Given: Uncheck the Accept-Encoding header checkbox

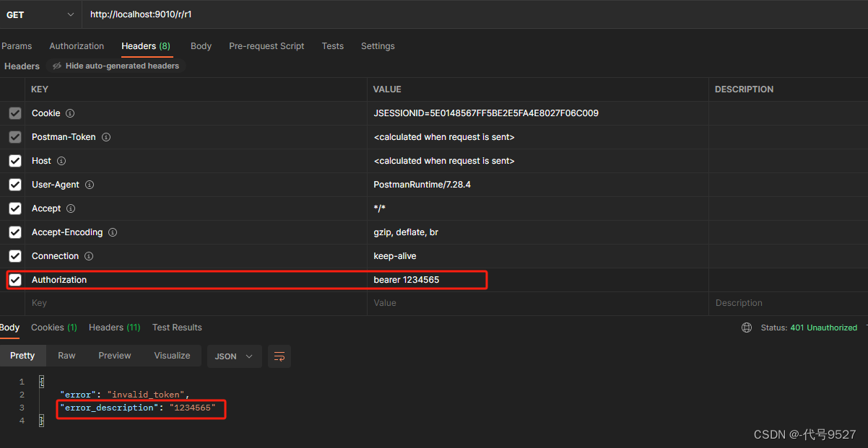Looking at the screenshot, I should 15,232.
